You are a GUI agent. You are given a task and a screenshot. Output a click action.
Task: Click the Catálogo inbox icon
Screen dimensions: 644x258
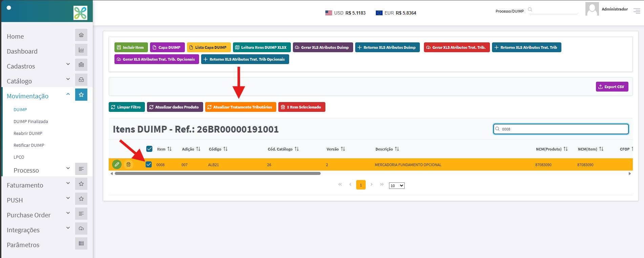(81, 80)
